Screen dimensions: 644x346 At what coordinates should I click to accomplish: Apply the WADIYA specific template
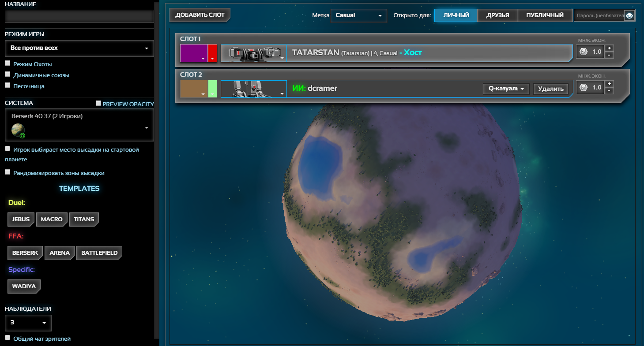tap(24, 286)
